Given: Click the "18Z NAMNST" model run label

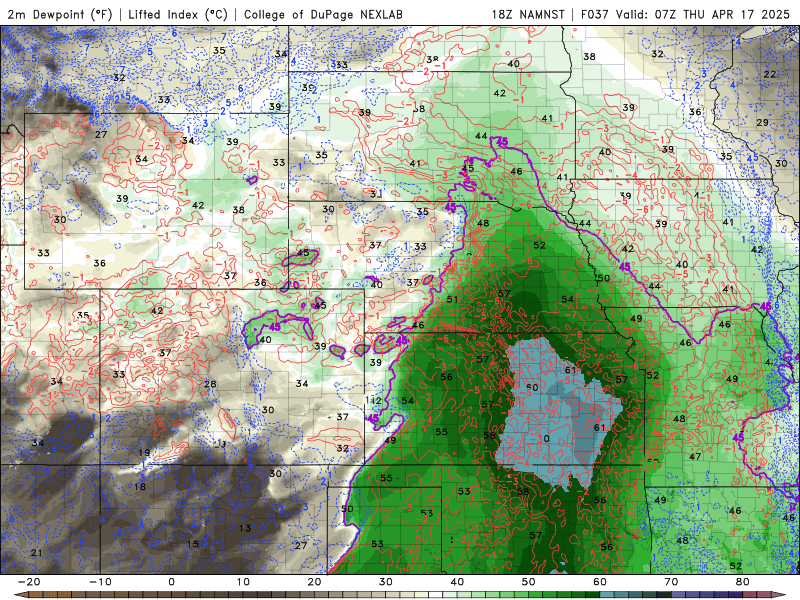Looking at the screenshot, I should pyautogui.click(x=528, y=14).
